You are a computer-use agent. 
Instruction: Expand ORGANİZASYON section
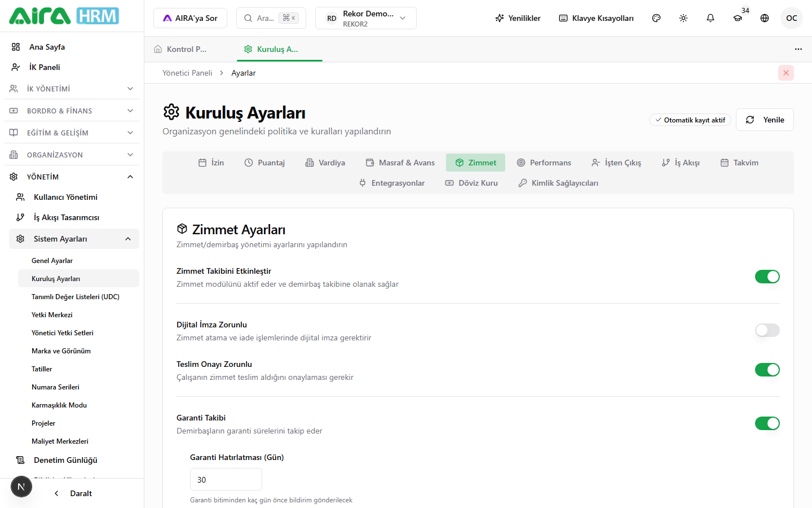point(72,155)
